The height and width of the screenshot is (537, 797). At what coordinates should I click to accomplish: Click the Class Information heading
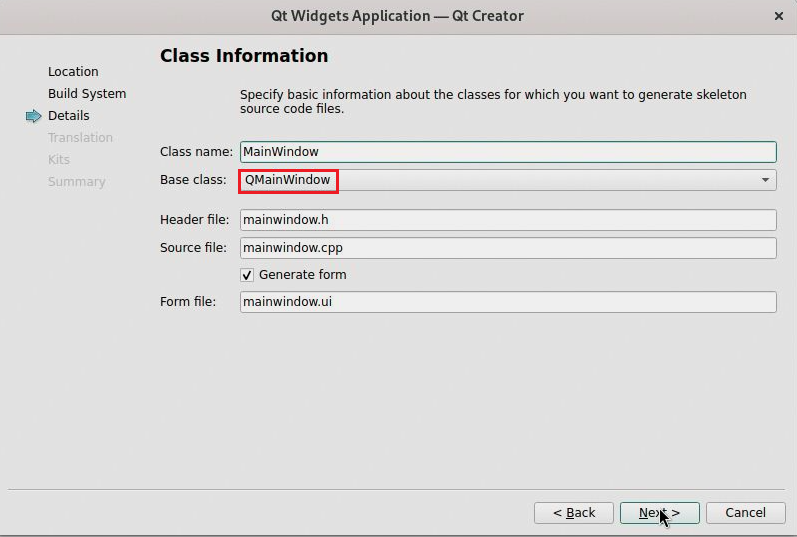pos(244,56)
